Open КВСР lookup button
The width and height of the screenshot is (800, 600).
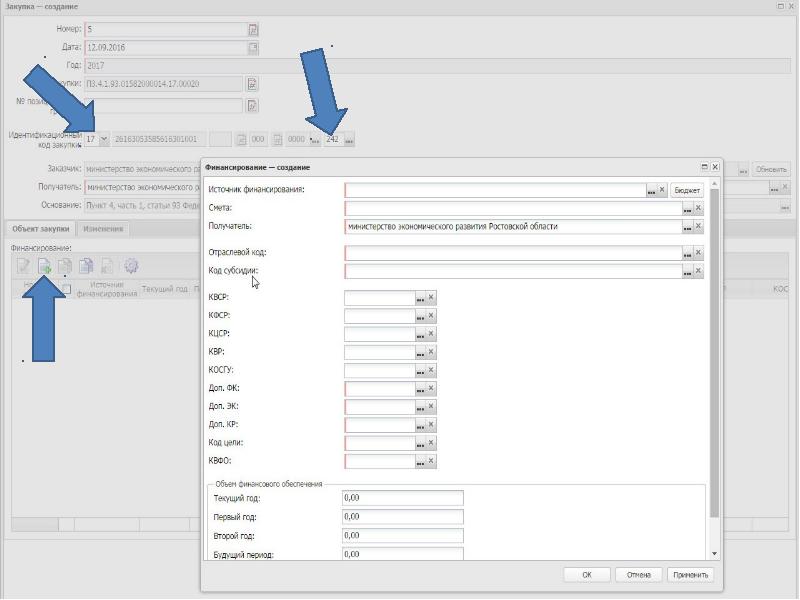click(x=420, y=298)
